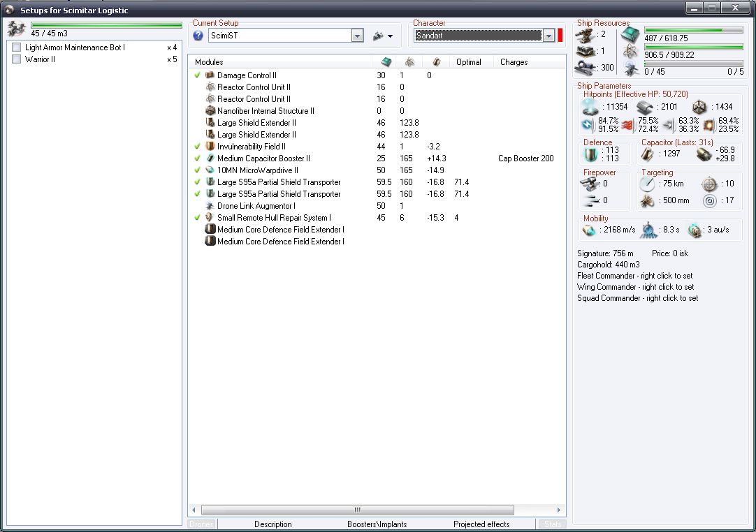756x532 pixels.
Task: Click the blue help question mark icon
Action: pyautogui.click(x=198, y=36)
